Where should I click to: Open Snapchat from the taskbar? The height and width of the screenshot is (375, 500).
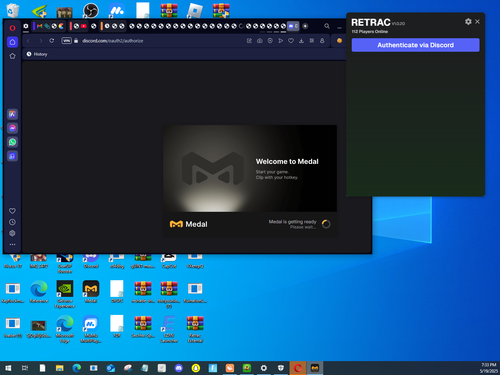[x=196, y=368]
